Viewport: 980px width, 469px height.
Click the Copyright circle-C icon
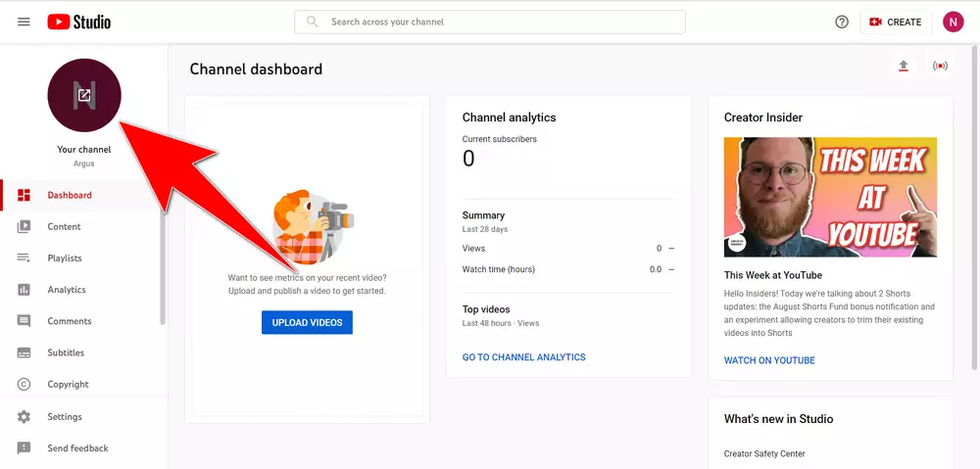[24, 384]
